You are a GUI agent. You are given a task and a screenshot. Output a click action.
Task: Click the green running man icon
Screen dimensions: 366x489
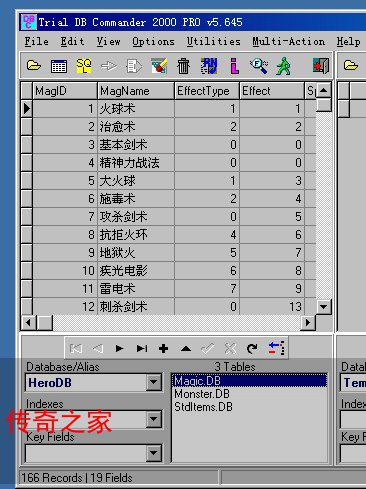(x=283, y=66)
